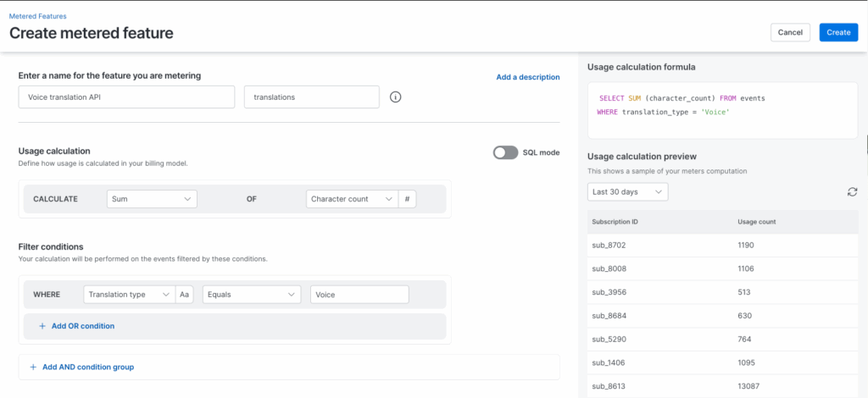Go to Metered Features breadcrumb
Screen dimensions: 868x398
pyautogui.click(x=37, y=16)
